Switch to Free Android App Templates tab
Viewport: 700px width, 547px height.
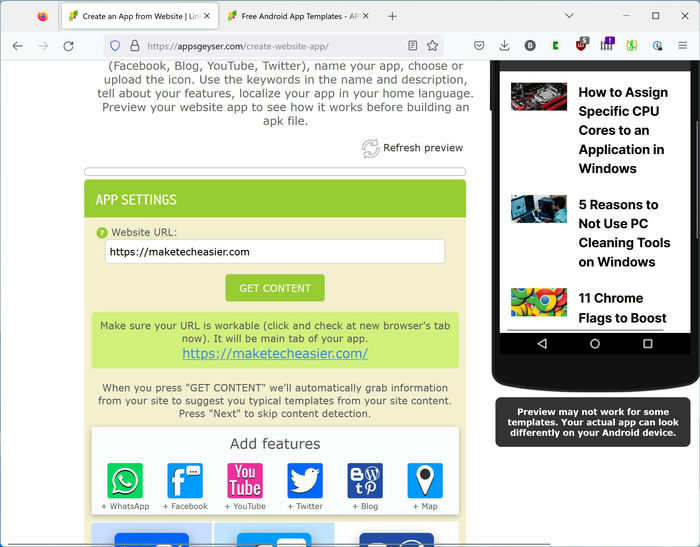298,16
